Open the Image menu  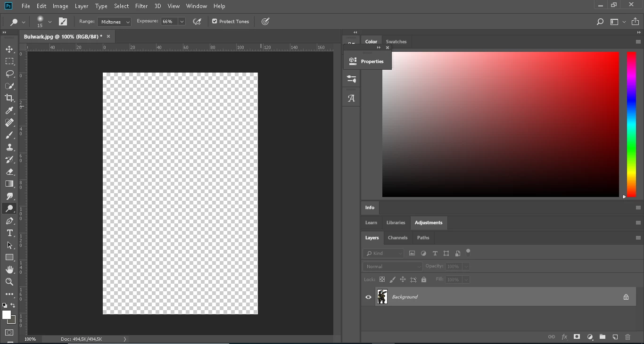click(x=60, y=6)
